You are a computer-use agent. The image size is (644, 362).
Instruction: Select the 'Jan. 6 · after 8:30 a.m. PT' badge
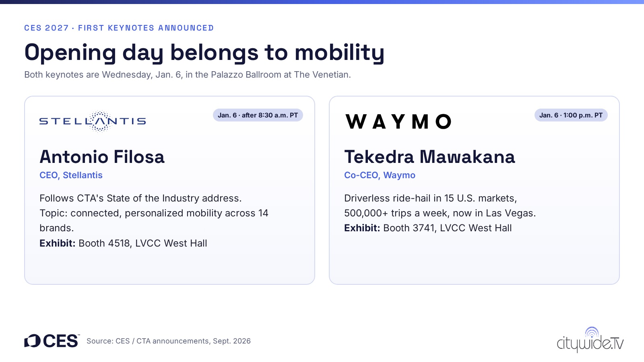pos(258,115)
